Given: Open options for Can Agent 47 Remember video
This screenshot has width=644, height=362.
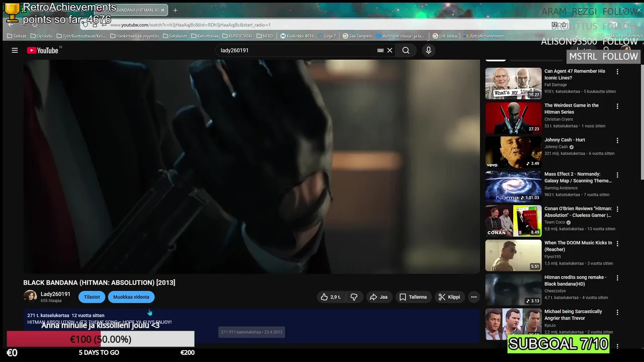Looking at the screenshot, I should coord(617,72).
